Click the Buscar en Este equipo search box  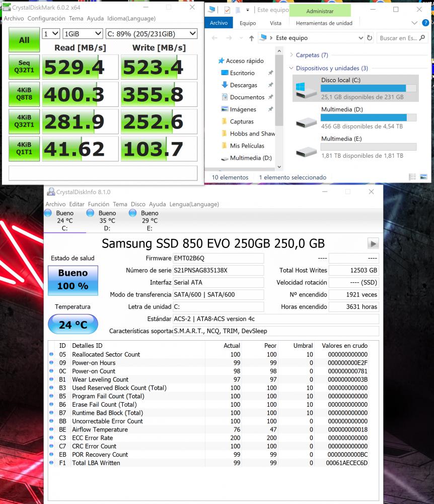pyautogui.click(x=403, y=38)
